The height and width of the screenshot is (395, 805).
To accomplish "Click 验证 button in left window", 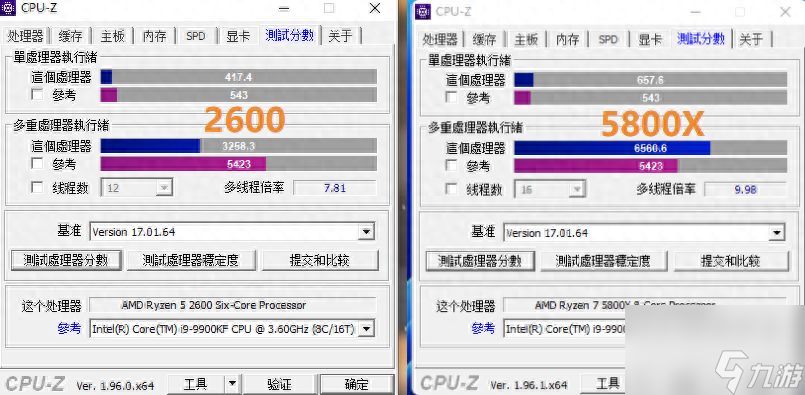I will click(279, 383).
